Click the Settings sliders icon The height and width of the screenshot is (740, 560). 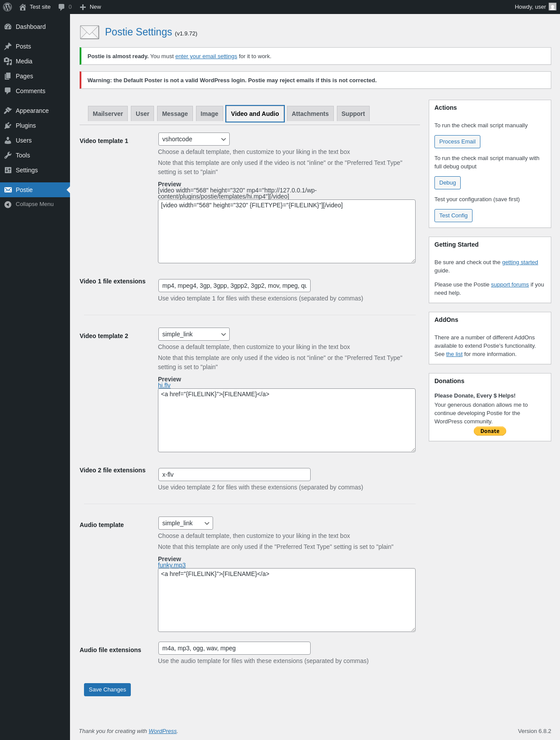(x=8, y=170)
